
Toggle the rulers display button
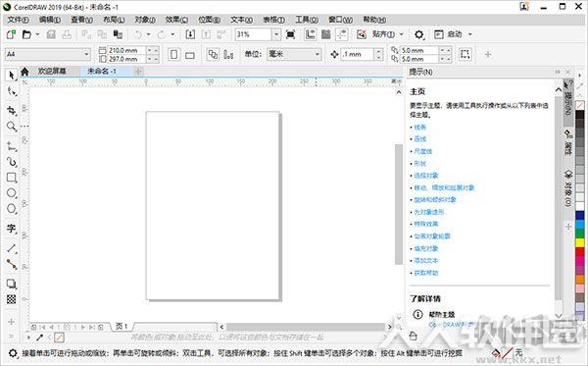tap(310, 34)
